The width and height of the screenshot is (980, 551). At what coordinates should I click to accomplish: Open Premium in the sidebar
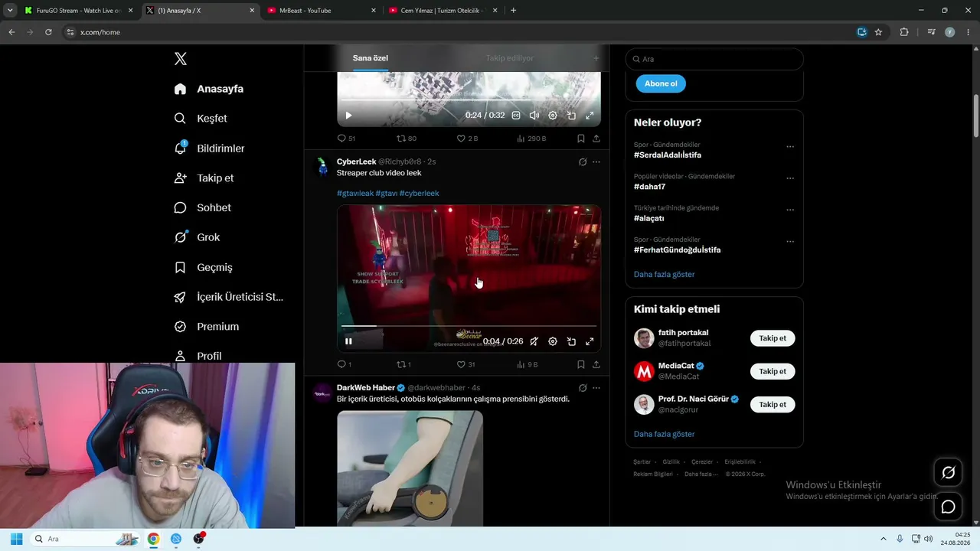[x=207, y=327]
